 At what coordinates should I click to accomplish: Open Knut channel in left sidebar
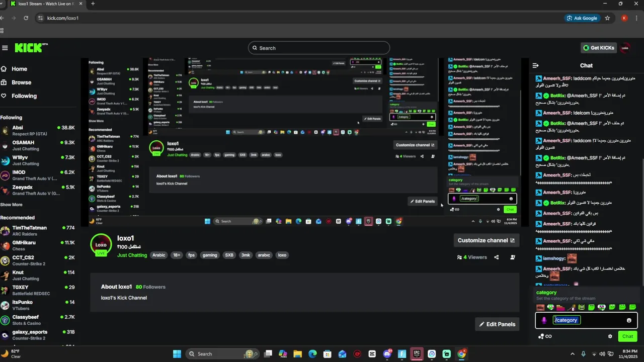pos(38,276)
